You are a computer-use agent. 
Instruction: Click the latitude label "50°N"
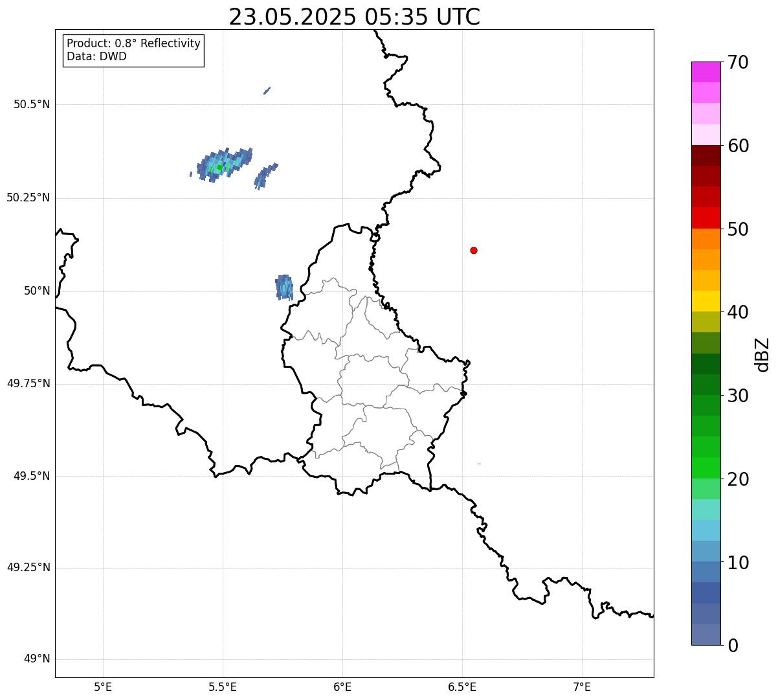[x=37, y=291]
